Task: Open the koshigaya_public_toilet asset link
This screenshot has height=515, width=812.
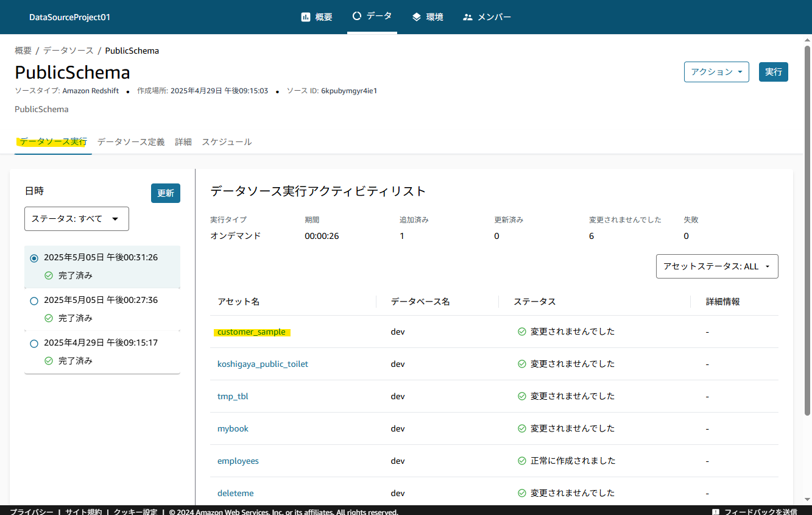Action: [x=263, y=364]
